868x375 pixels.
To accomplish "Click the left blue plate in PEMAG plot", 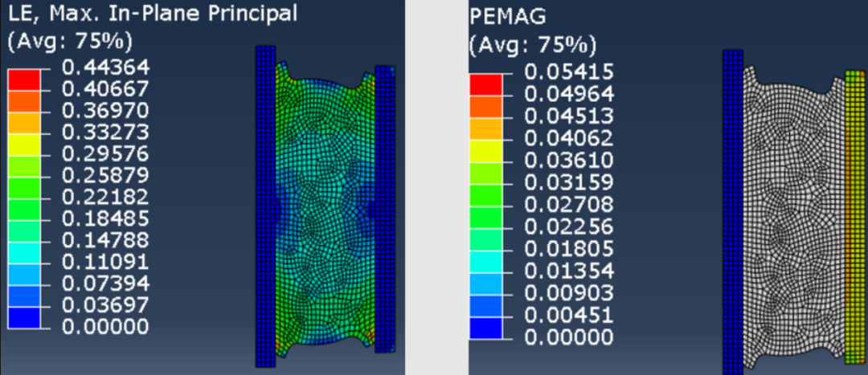I will click(732, 212).
